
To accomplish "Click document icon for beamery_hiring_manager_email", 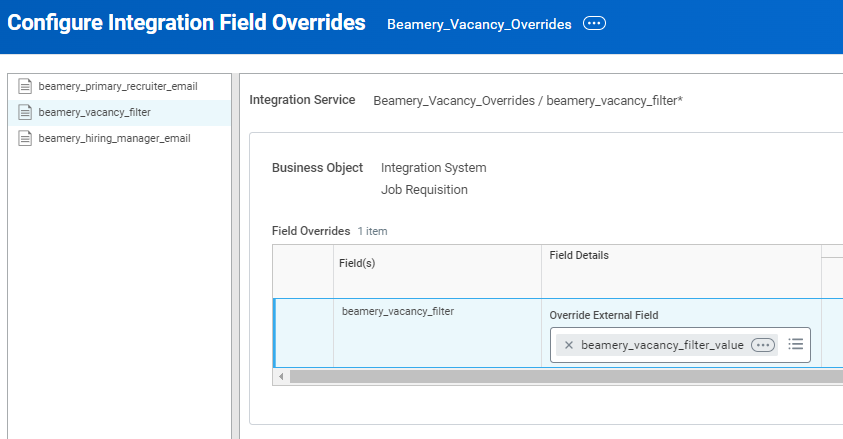I will (25, 139).
